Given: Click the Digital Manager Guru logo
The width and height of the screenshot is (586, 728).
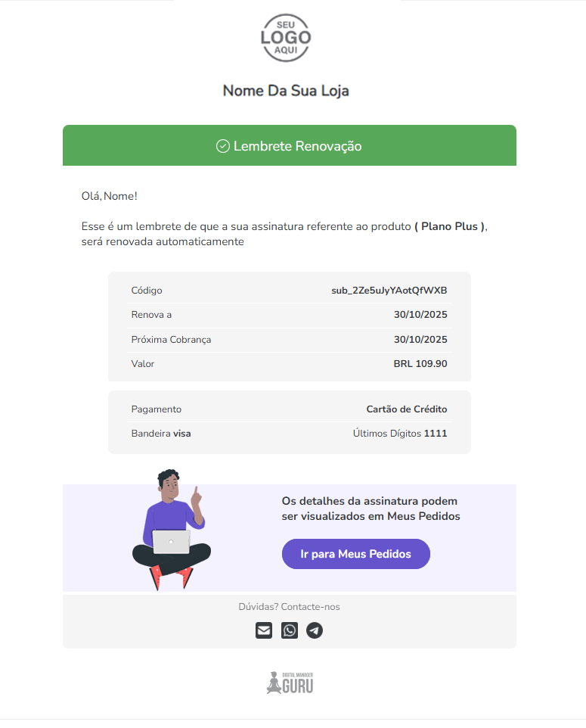Looking at the screenshot, I should coord(290,682).
